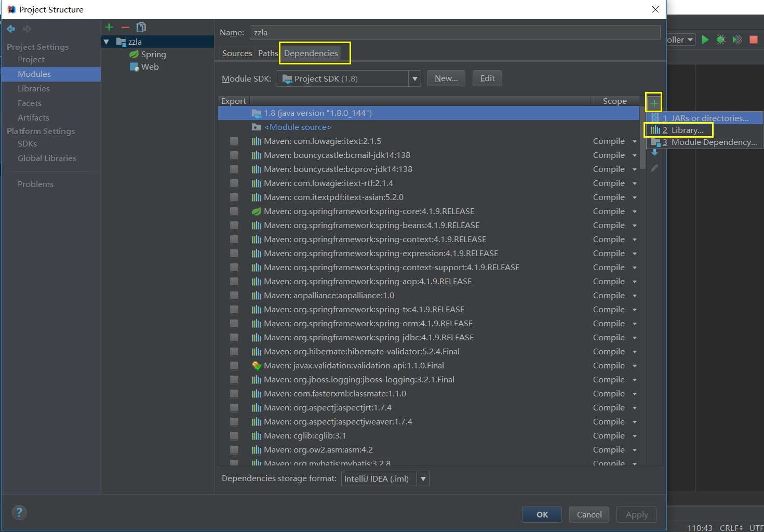Click the Cancel button
This screenshot has height=532, width=764.
coord(589,514)
